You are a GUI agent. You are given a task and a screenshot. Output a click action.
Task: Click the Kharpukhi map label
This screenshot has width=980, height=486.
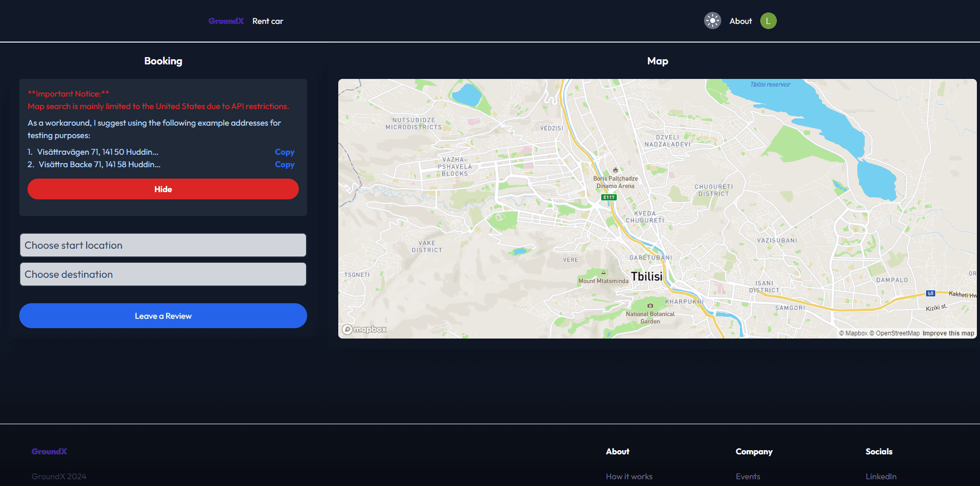[x=684, y=302]
